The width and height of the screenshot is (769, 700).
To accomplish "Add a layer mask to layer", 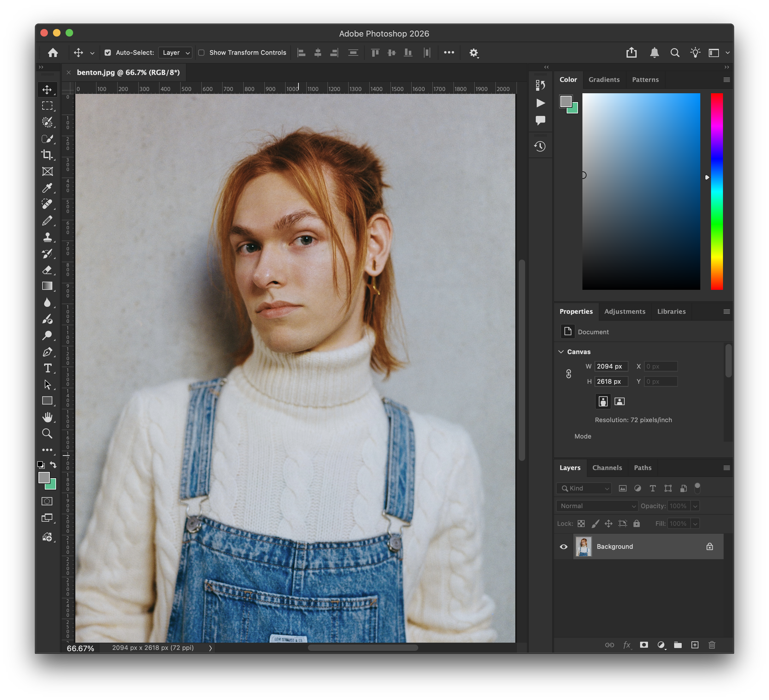I will [644, 645].
